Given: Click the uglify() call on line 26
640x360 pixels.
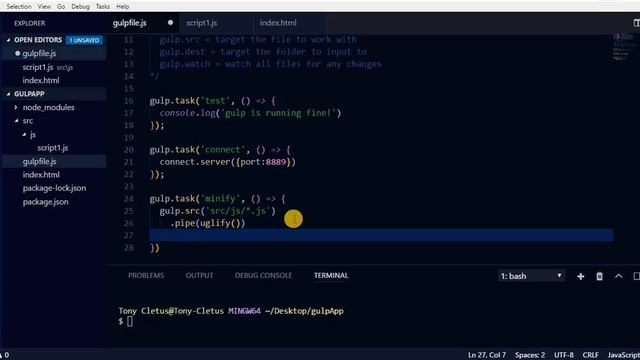Looking at the screenshot, I should (220, 223).
